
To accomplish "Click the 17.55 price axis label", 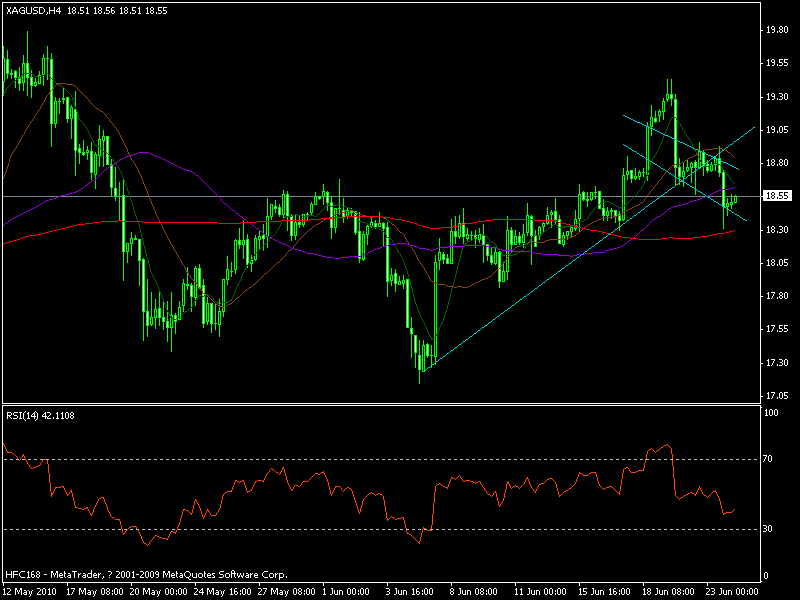I will click(777, 330).
